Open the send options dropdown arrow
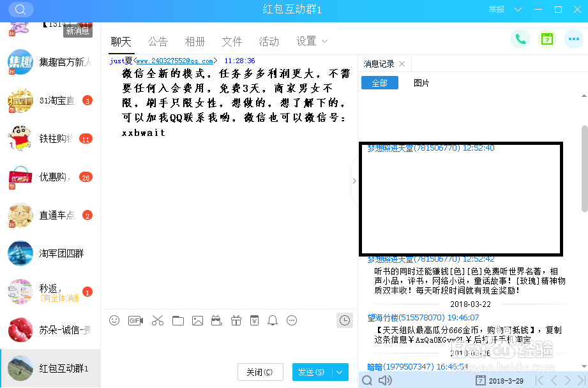This screenshot has height=388, width=588. pyautogui.click(x=340, y=372)
